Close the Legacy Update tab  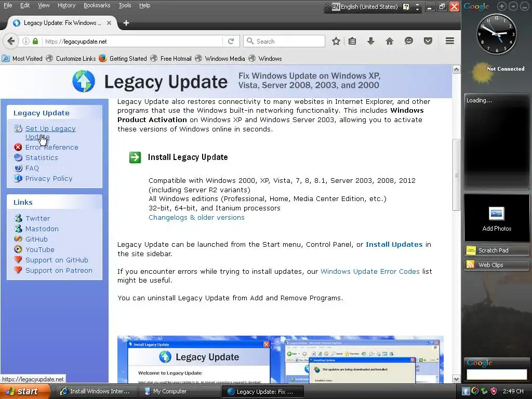coord(109,23)
